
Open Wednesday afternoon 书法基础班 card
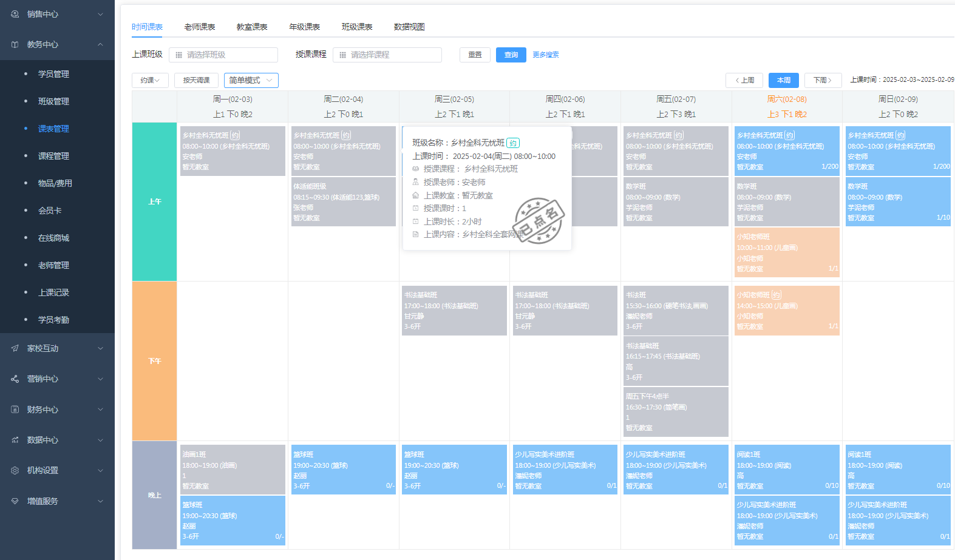(454, 310)
